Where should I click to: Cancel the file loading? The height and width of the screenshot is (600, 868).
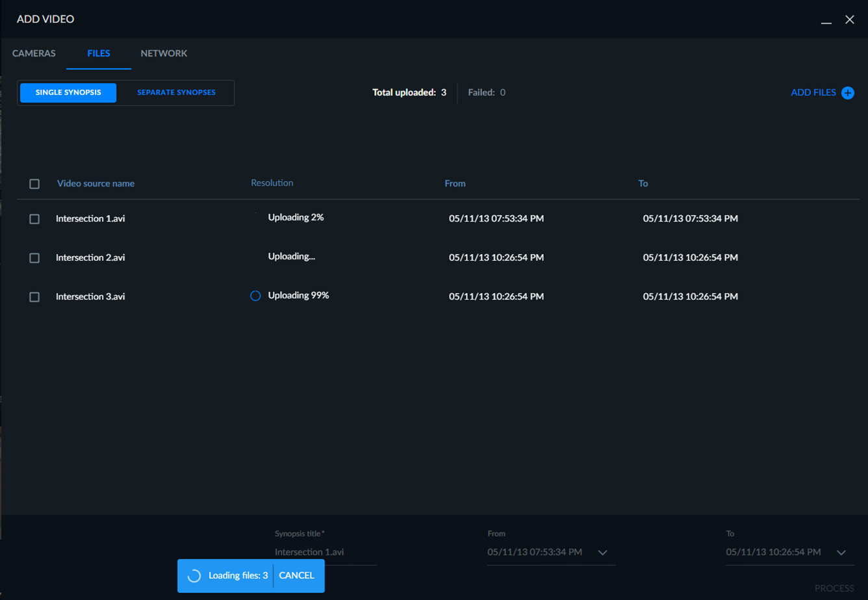coord(296,575)
